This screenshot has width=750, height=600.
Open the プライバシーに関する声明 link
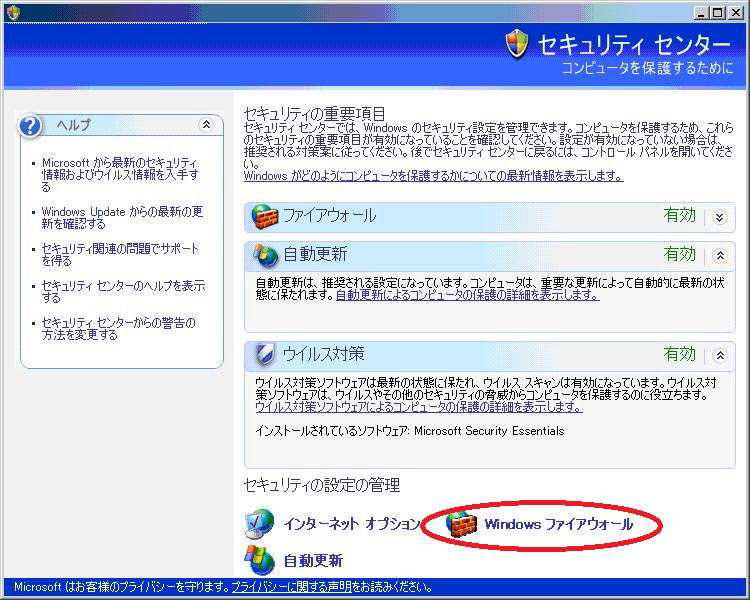click(x=292, y=587)
